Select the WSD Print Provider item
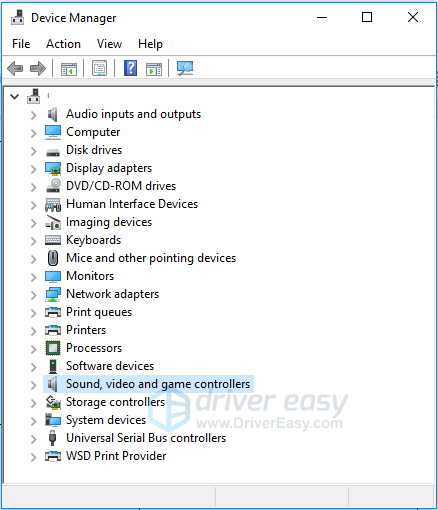This screenshot has height=510, width=438. (x=116, y=456)
